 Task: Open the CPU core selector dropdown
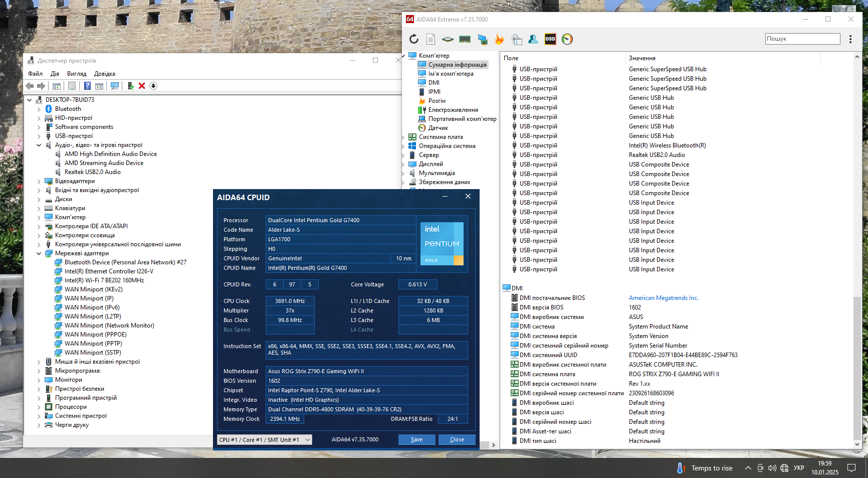(x=265, y=440)
